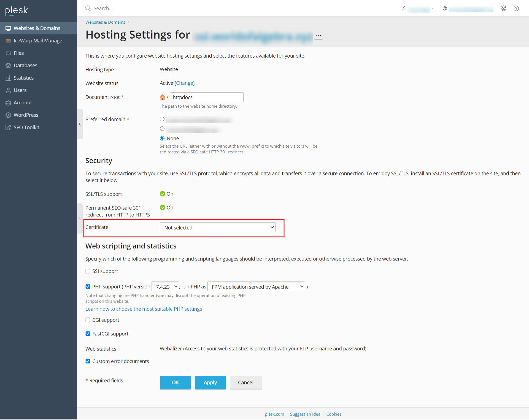The image size is (529, 420).
Task: Click the httpdocs document root field
Action: [x=206, y=97]
